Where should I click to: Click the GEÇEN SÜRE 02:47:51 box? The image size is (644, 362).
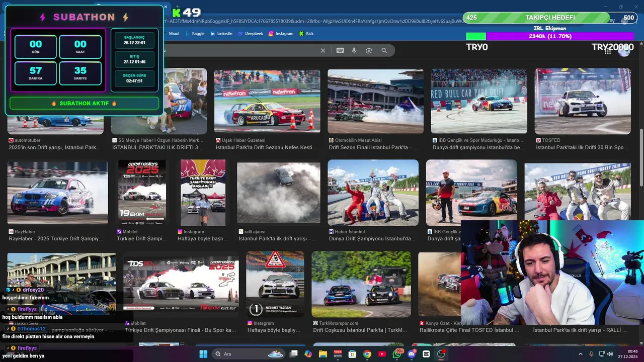click(134, 78)
